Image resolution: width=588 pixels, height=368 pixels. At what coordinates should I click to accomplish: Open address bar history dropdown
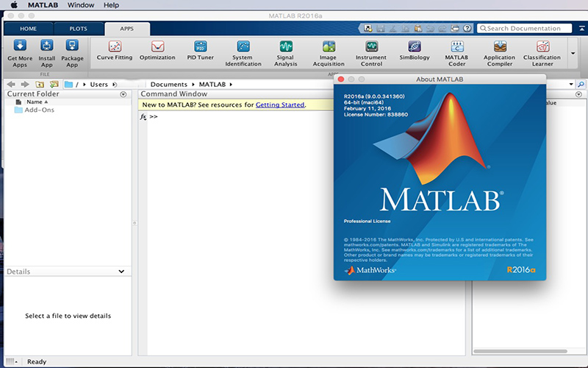[571, 84]
